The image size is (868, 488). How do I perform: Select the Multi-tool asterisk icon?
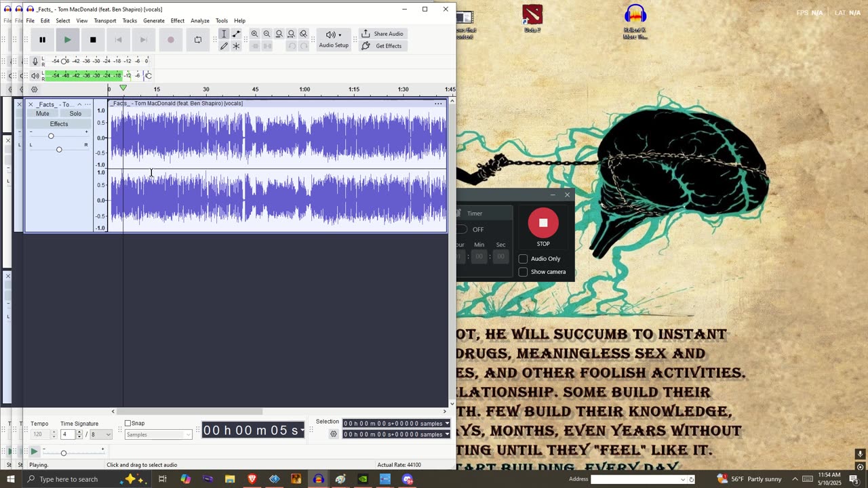point(236,46)
